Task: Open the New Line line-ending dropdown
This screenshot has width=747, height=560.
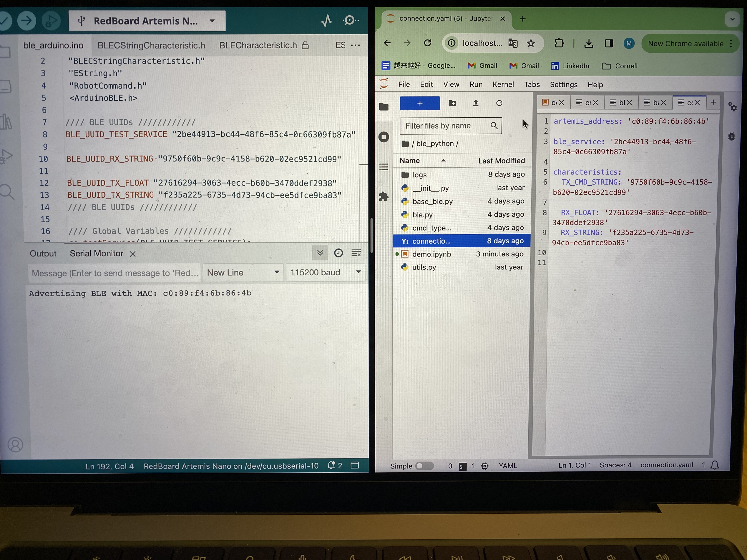Action: click(243, 272)
